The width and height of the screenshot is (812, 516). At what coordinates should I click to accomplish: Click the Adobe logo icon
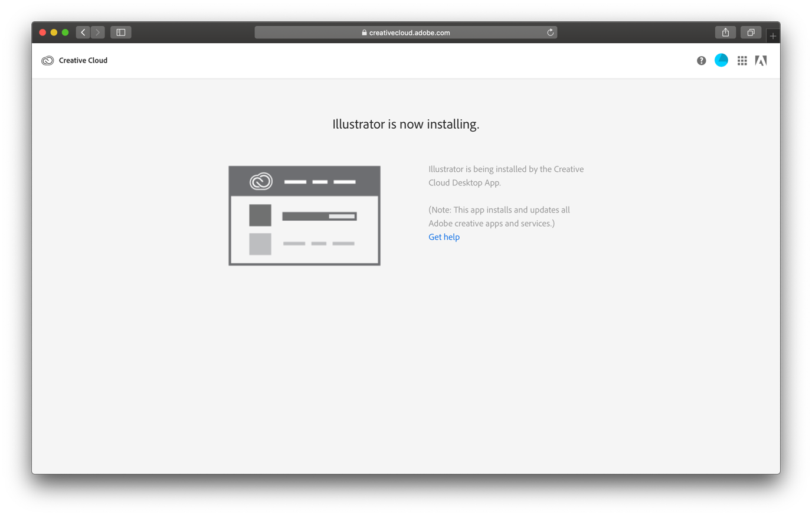pyautogui.click(x=761, y=60)
